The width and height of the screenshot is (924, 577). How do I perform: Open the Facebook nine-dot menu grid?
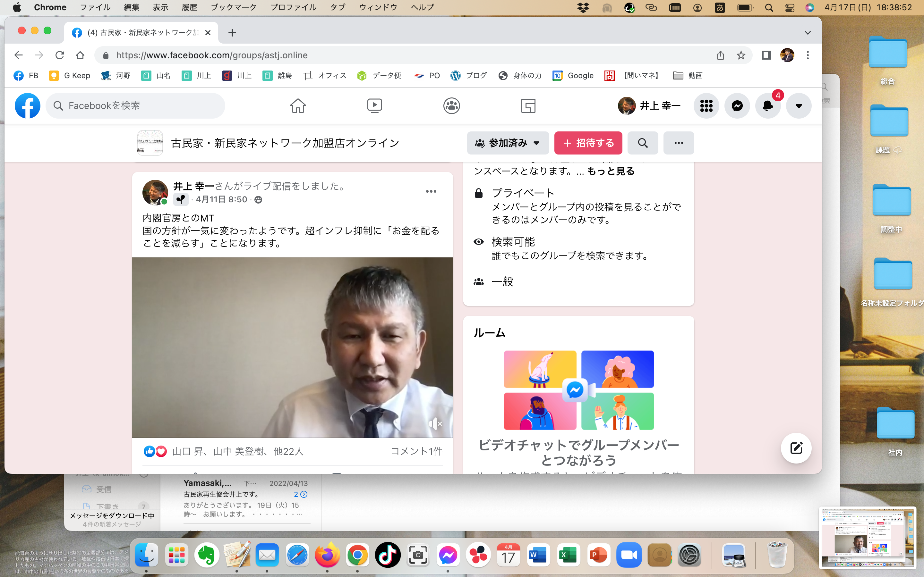tap(706, 106)
